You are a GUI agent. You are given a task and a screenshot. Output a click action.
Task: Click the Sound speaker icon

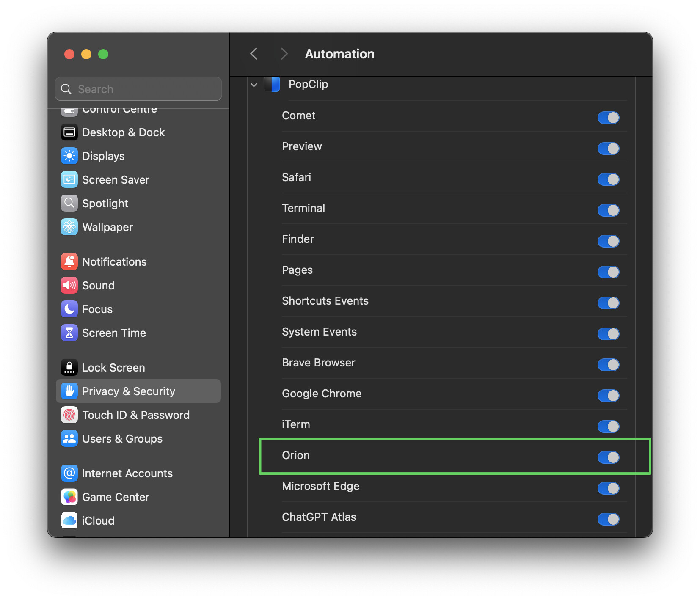click(x=69, y=286)
